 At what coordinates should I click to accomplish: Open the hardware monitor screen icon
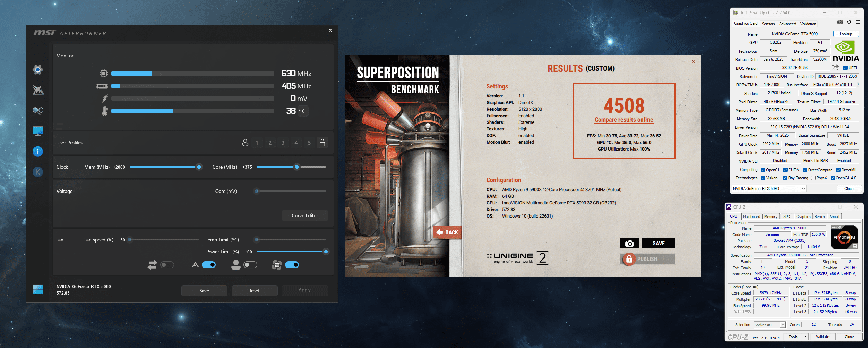pyautogui.click(x=38, y=131)
